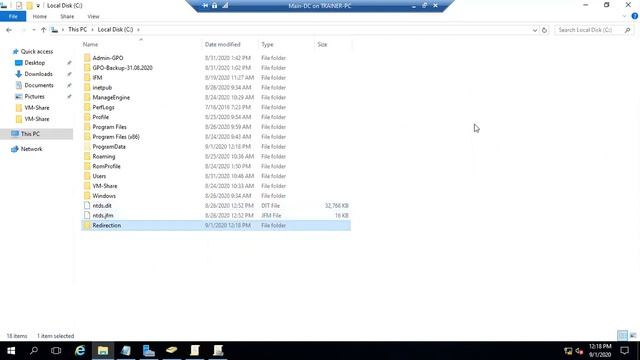The width and height of the screenshot is (640, 360).
Task: Select the IFM folder
Action: [x=97, y=78]
